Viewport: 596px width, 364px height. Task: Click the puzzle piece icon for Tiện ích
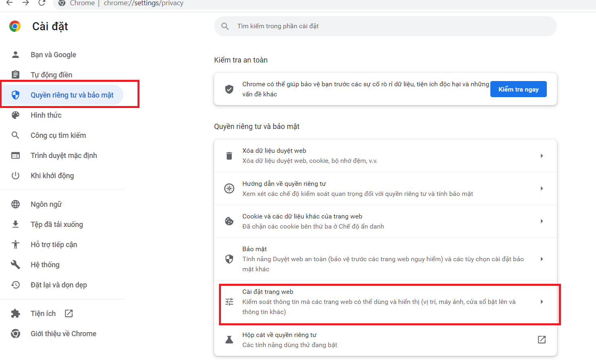15,313
